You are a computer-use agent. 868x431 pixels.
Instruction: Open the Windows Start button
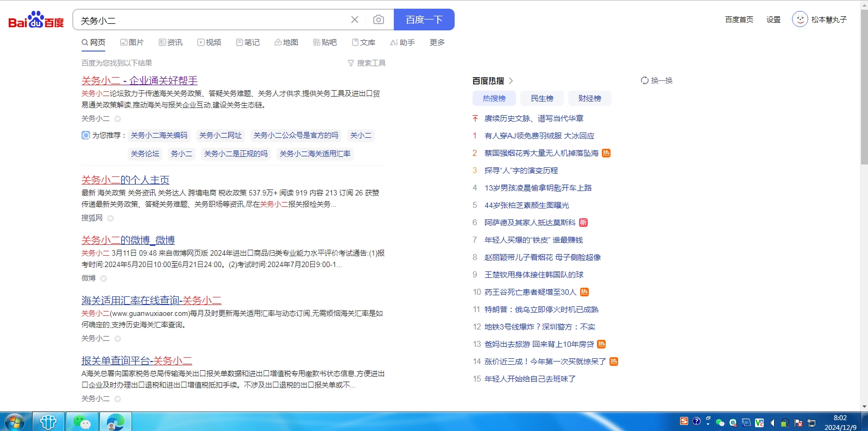(15, 422)
